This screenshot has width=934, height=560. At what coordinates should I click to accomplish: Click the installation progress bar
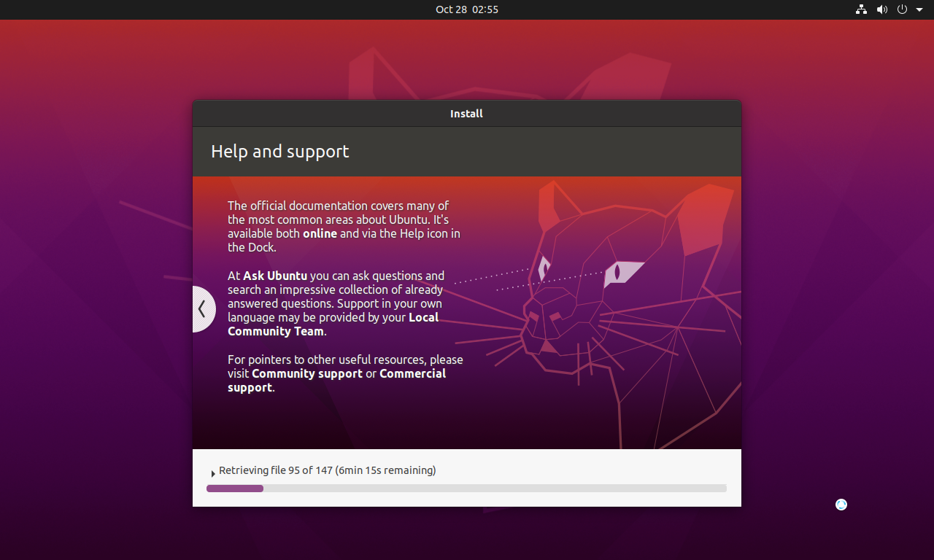pos(466,489)
